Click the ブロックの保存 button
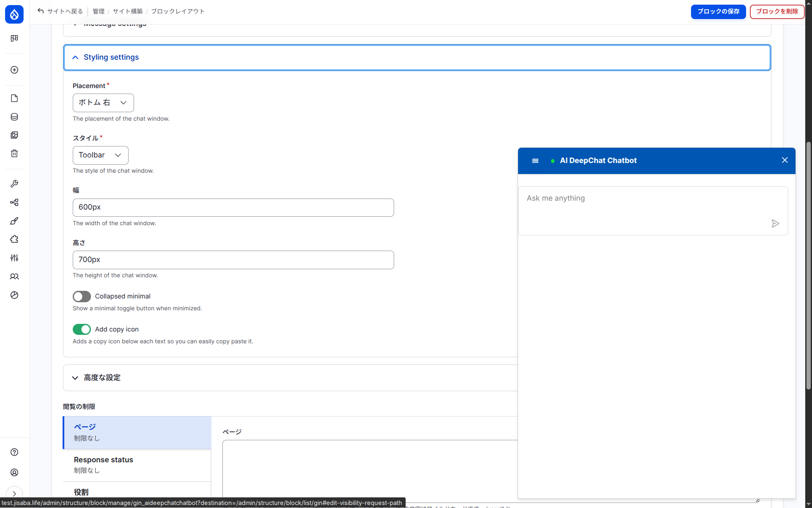Viewport: 812px width, 508px height. (x=718, y=11)
